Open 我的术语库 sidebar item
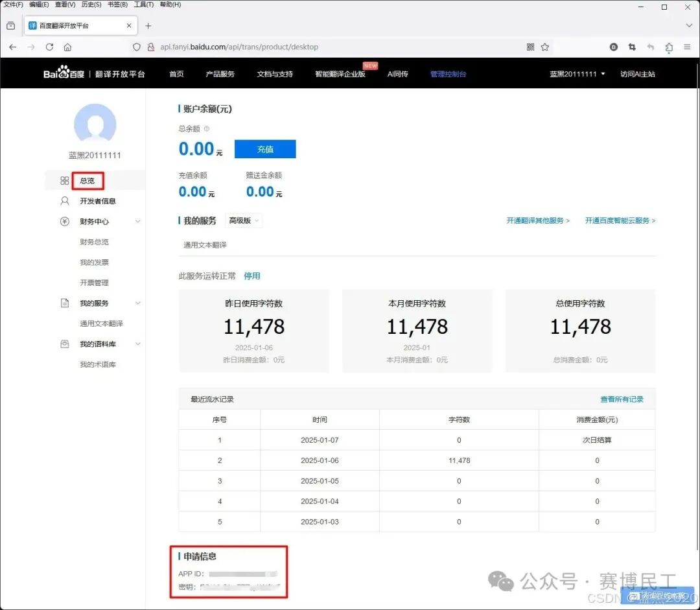700x610 pixels. (97, 364)
